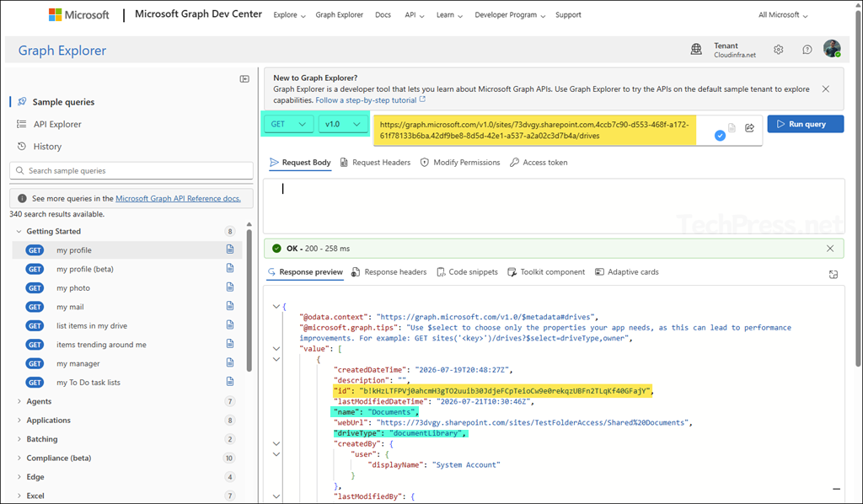Image resolution: width=863 pixels, height=504 pixels.
Task: Collapse the root JSON response node
Action: pos(276,307)
